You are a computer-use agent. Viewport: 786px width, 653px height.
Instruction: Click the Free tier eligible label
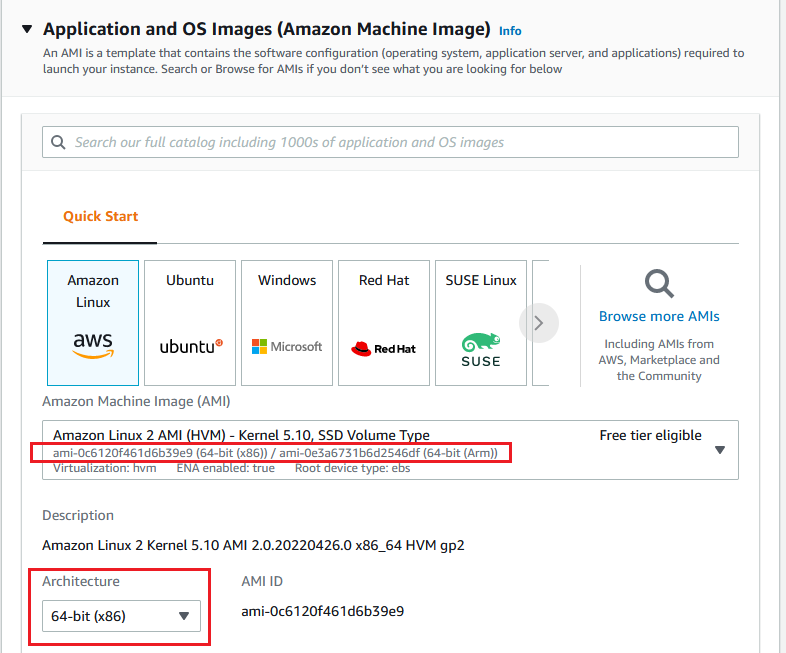[650, 436]
